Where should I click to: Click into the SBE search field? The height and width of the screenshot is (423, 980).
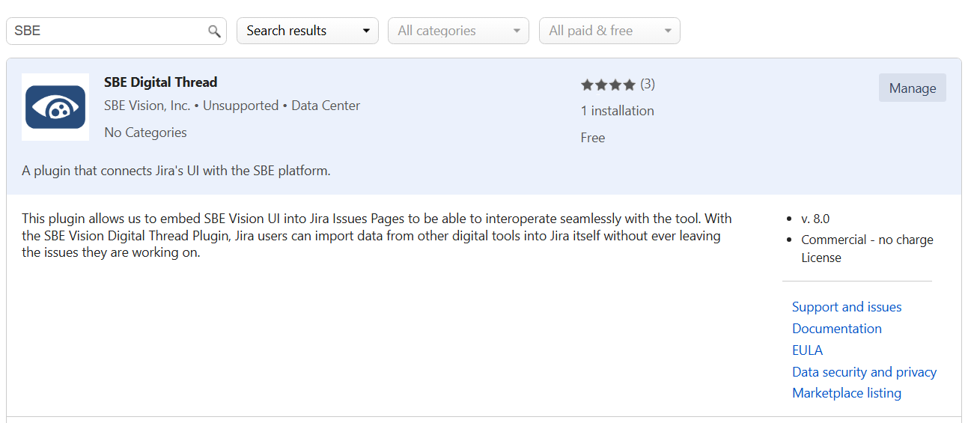[x=105, y=31]
